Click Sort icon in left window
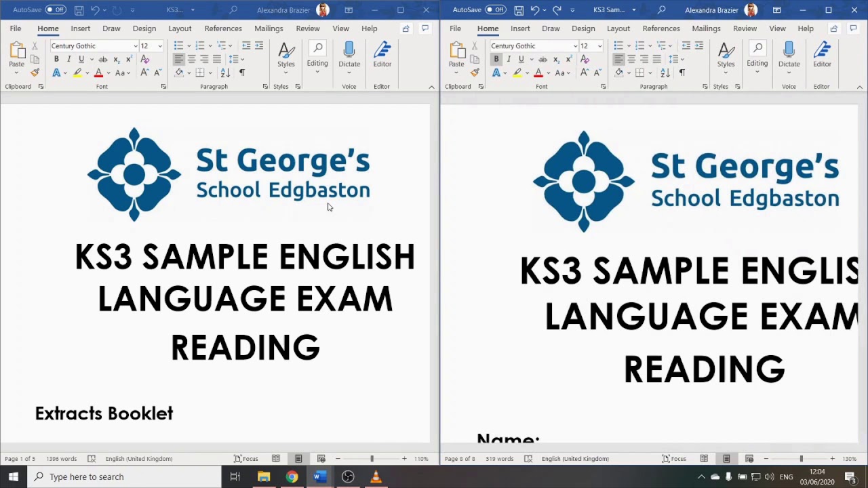Viewport: 868px width, 488px height. pos(224,73)
